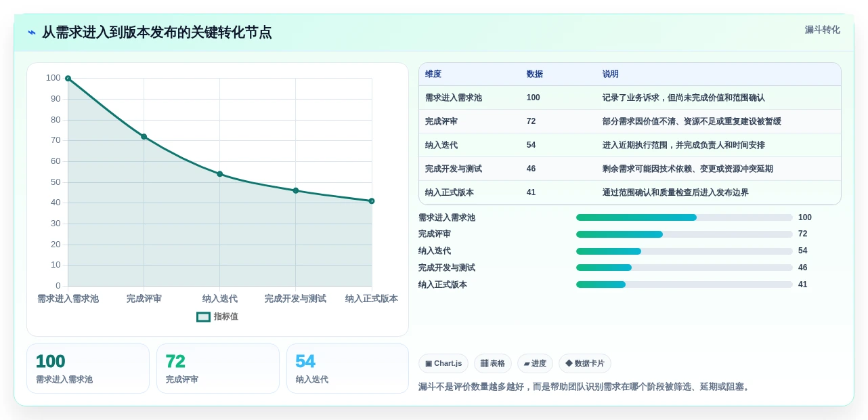Screen dimensions: 868x420
Task: Click the 维度 column header
Action: coord(433,75)
